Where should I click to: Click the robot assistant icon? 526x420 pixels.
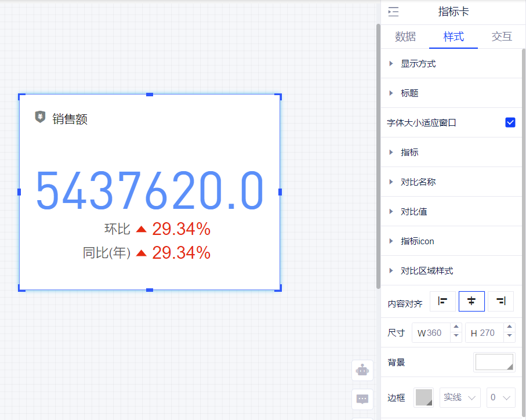(362, 370)
